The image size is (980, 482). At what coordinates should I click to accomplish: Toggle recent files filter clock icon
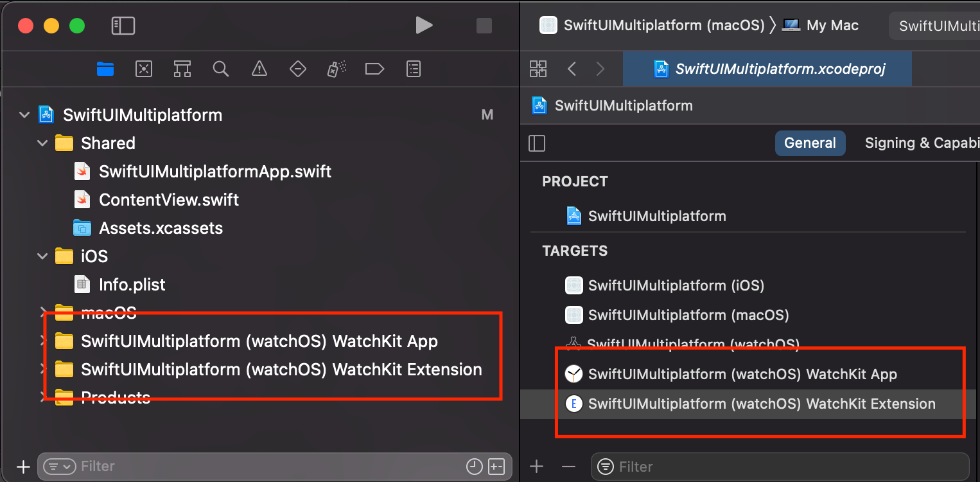pos(475,467)
